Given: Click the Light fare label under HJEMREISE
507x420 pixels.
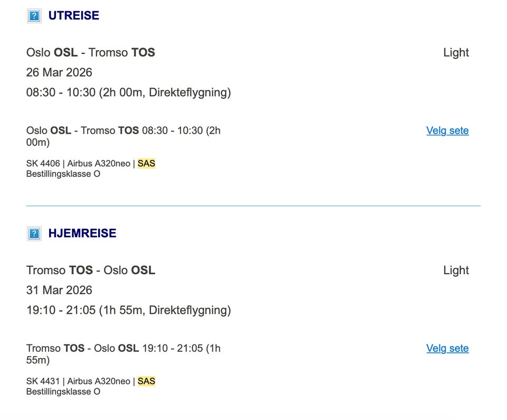Looking at the screenshot, I should coord(456,270).
